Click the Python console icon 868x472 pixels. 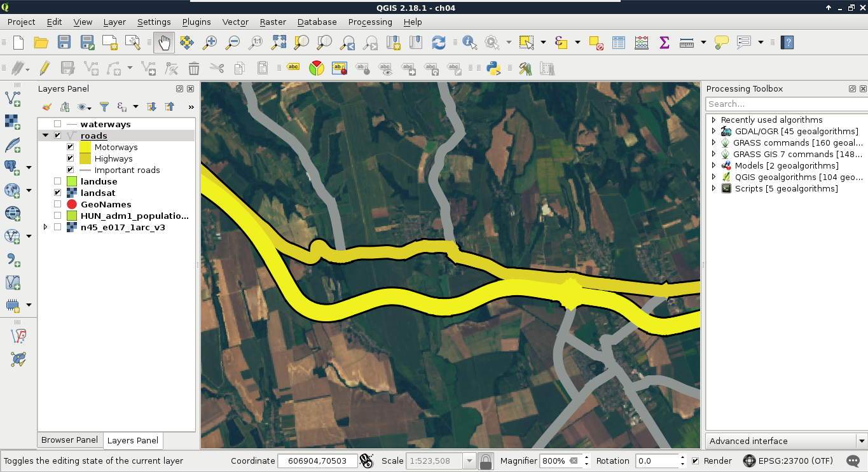coord(493,68)
